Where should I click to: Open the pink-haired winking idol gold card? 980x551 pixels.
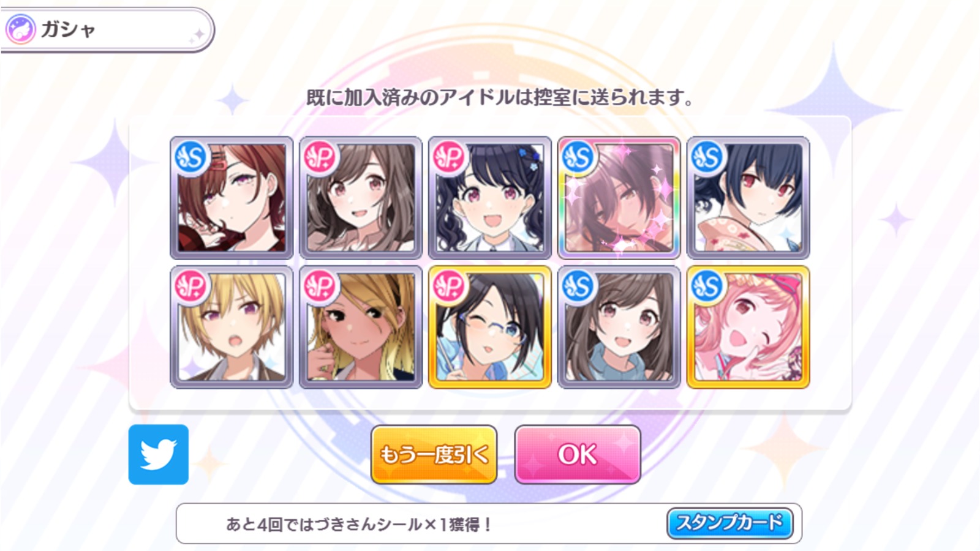pyautogui.click(x=748, y=327)
